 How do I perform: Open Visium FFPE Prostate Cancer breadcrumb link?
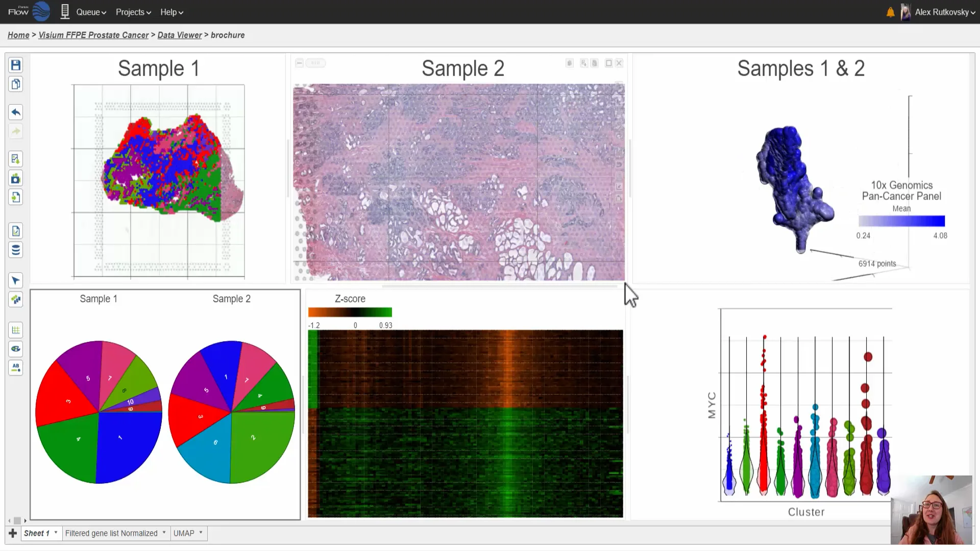coord(93,35)
